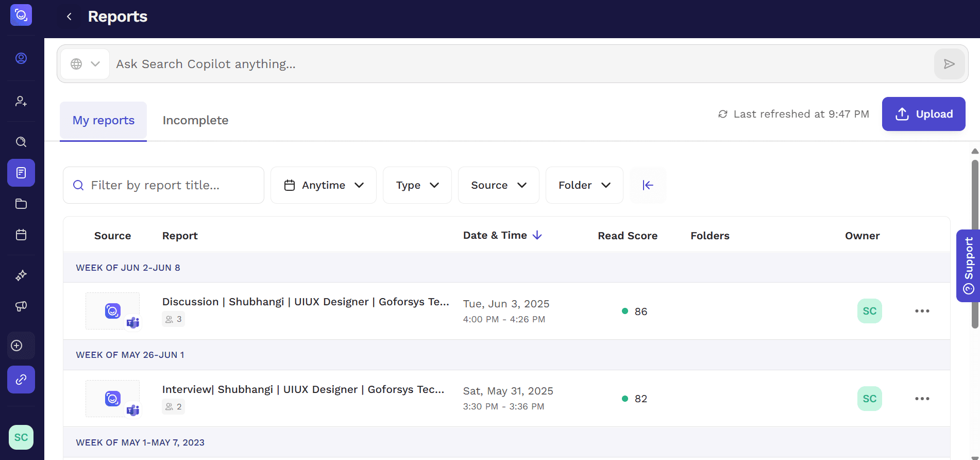Send the Search Copilot query with the arrow
Screen dimensions: 980x460
[949, 64]
